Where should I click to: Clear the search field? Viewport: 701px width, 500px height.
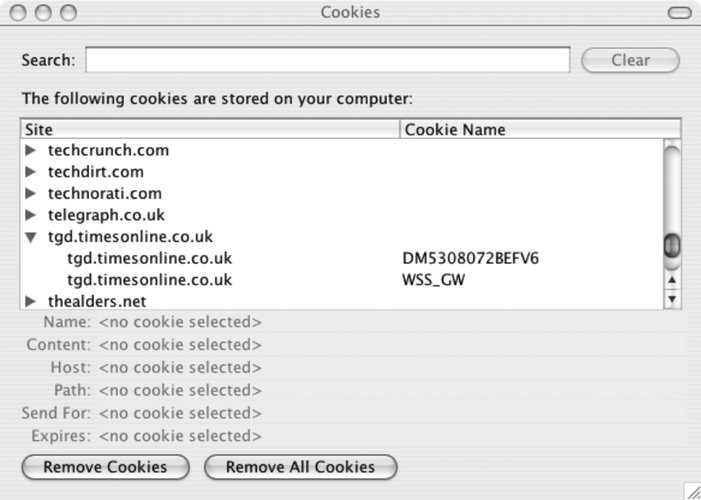[x=630, y=60]
